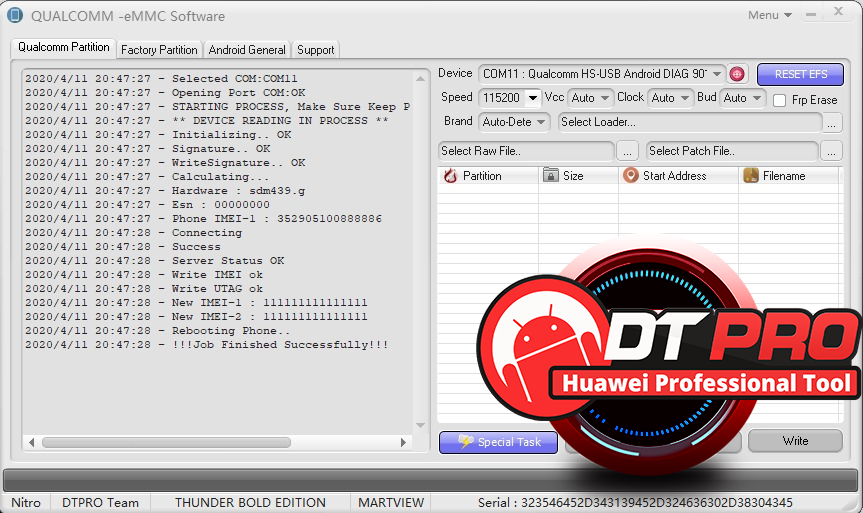The height and width of the screenshot is (513, 863).
Task: Click the Select Raw File field
Action: point(526,151)
